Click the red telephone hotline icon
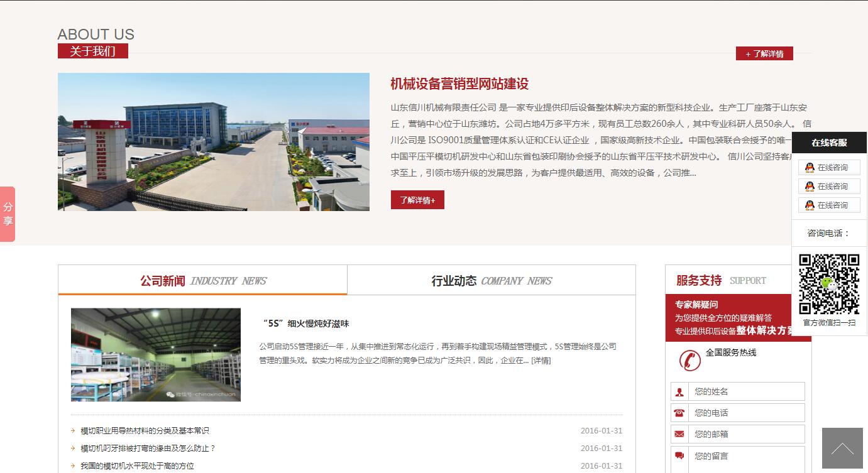This screenshot has width=868, height=473. click(x=689, y=360)
